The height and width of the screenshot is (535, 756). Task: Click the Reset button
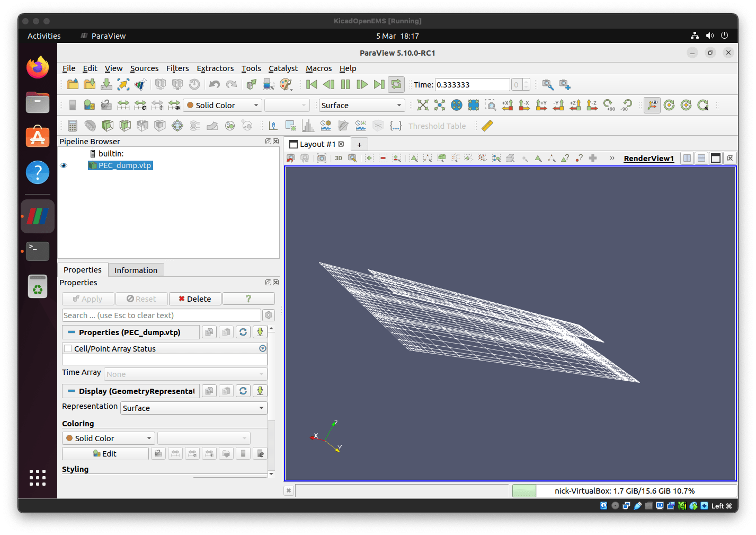(141, 299)
